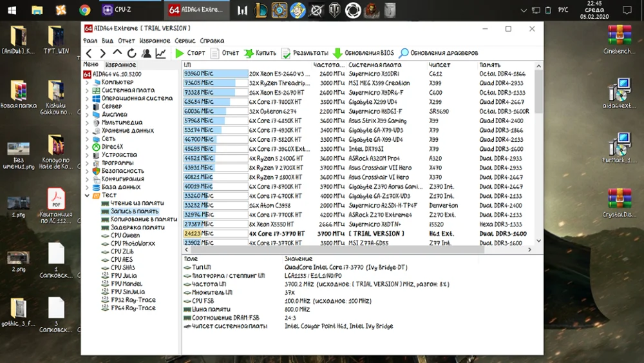
Task: Expand the Безопасность tree node
Action: click(x=87, y=171)
